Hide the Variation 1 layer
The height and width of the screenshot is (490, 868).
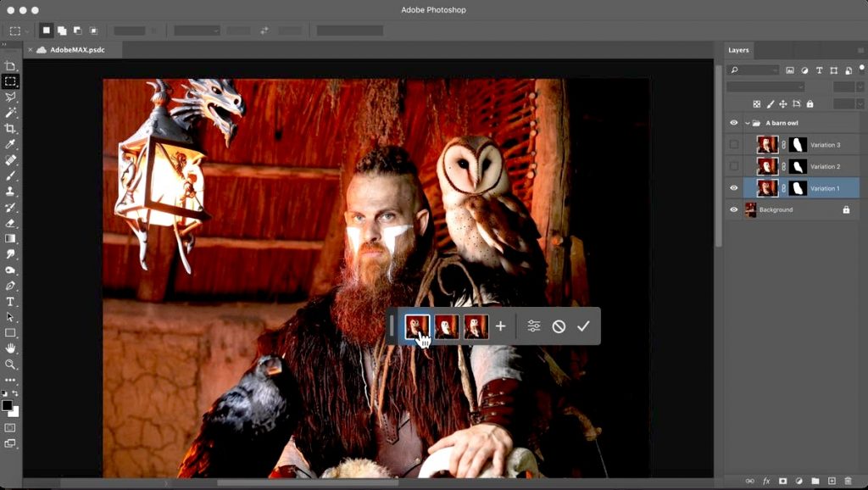point(734,187)
